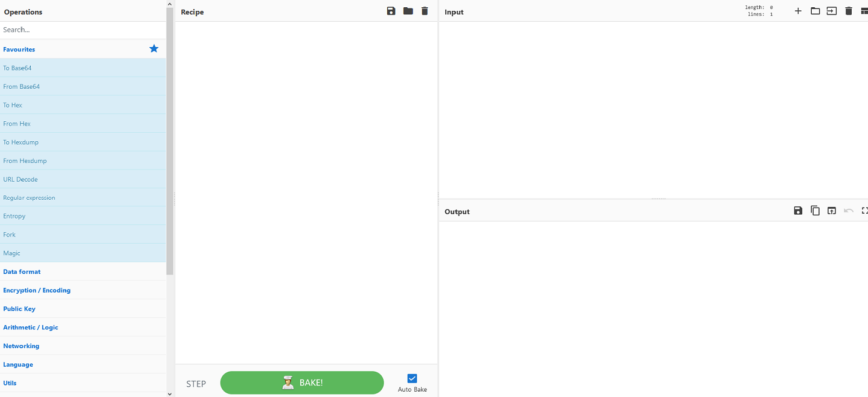Expand the Utils category
Viewport: 868px width, 397px height.
click(x=83, y=383)
